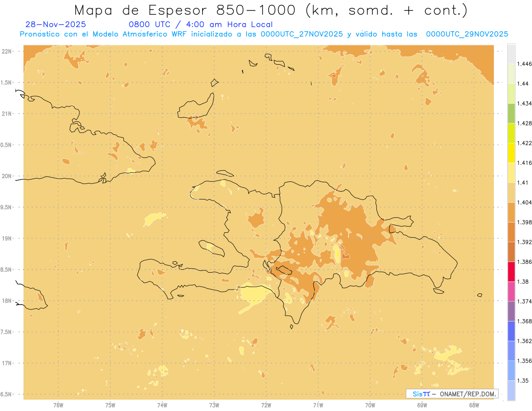Click the longitude label '75W'

[x=110, y=405]
